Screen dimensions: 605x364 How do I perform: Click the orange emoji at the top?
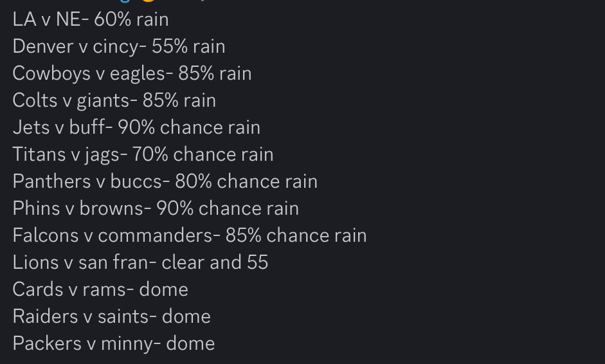coord(148,1)
